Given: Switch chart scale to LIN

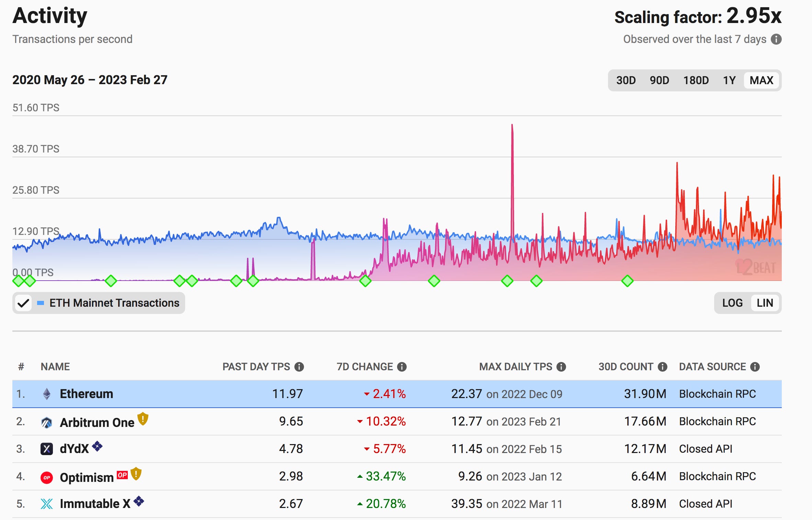Looking at the screenshot, I should (x=765, y=303).
